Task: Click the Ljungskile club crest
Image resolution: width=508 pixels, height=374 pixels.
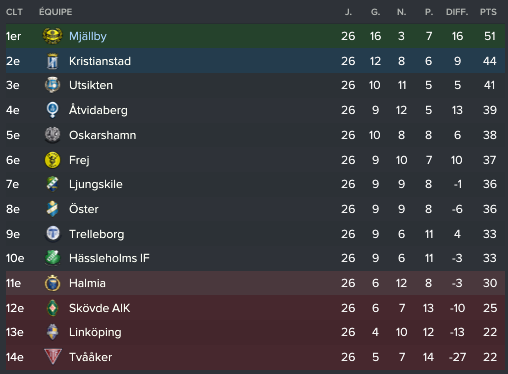Action: [x=52, y=184]
